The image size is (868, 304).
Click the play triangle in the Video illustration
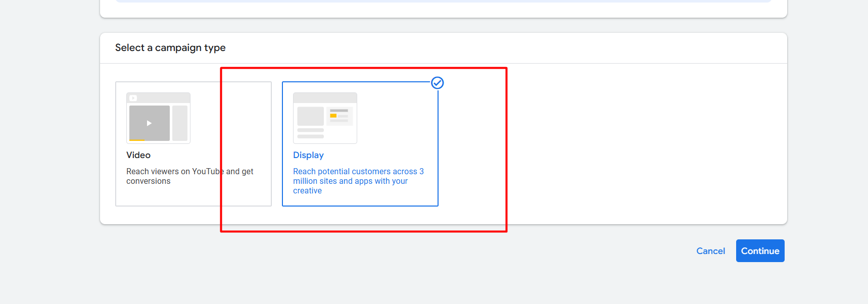point(149,123)
